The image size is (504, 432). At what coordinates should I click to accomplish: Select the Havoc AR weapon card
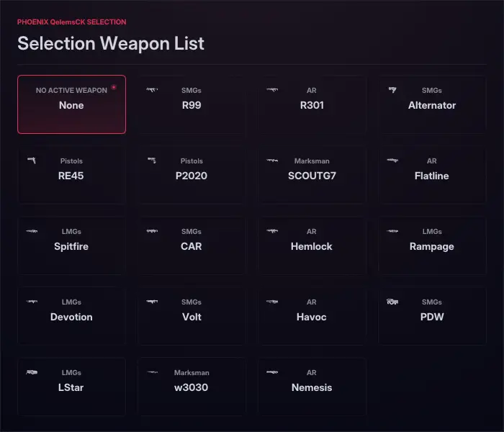coord(312,316)
